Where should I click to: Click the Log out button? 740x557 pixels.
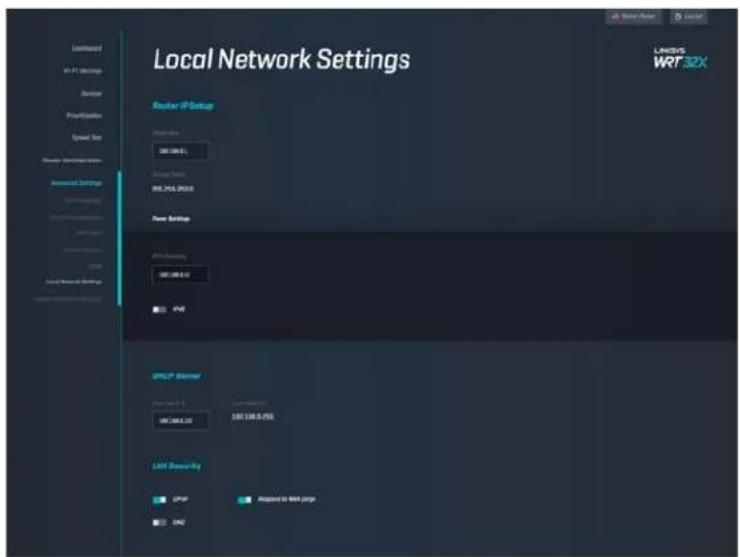689,17
